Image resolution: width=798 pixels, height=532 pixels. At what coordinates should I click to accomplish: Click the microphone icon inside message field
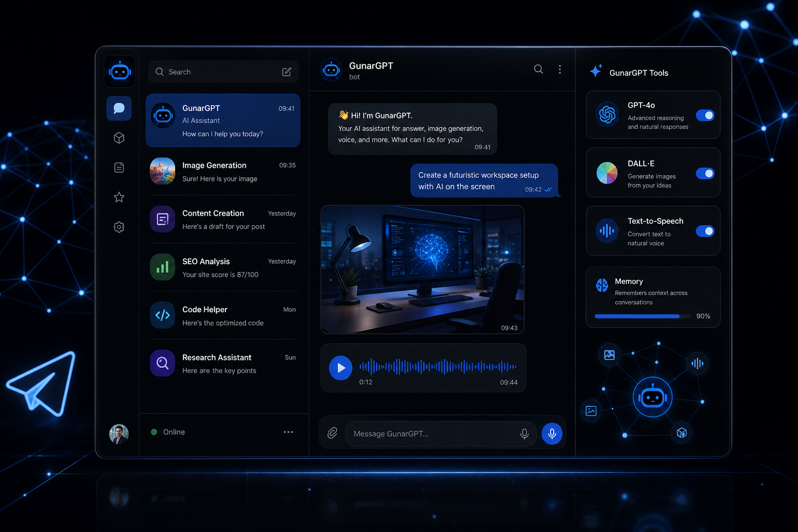pyautogui.click(x=524, y=434)
